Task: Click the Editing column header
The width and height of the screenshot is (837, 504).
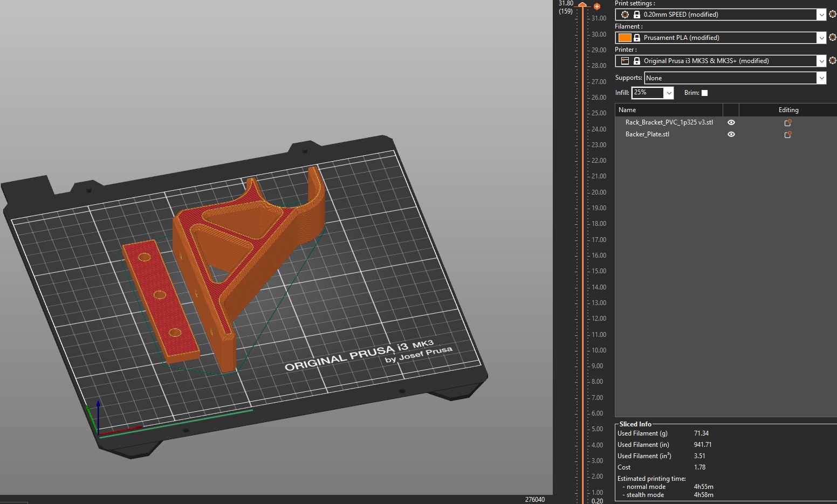Action: (788, 110)
